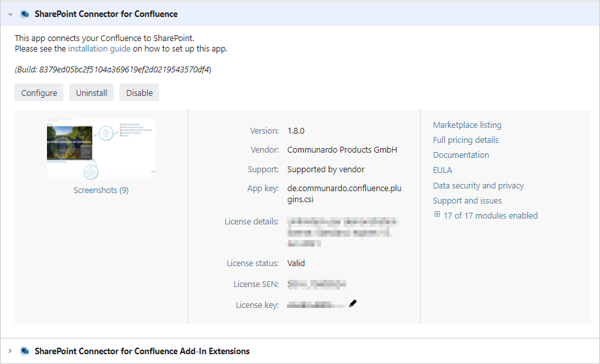Expand modules list with plus icon
The height and width of the screenshot is (364, 600).
(437, 215)
